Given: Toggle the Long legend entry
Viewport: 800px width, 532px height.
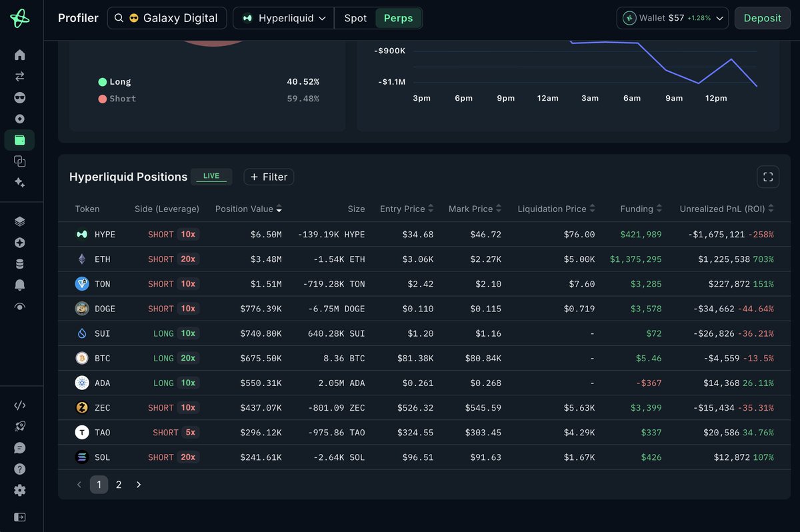Looking at the screenshot, I should [115, 81].
